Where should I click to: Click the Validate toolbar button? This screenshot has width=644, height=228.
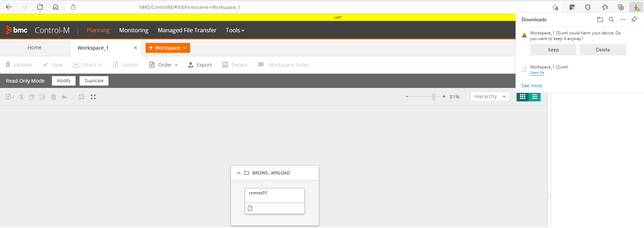coord(19,65)
